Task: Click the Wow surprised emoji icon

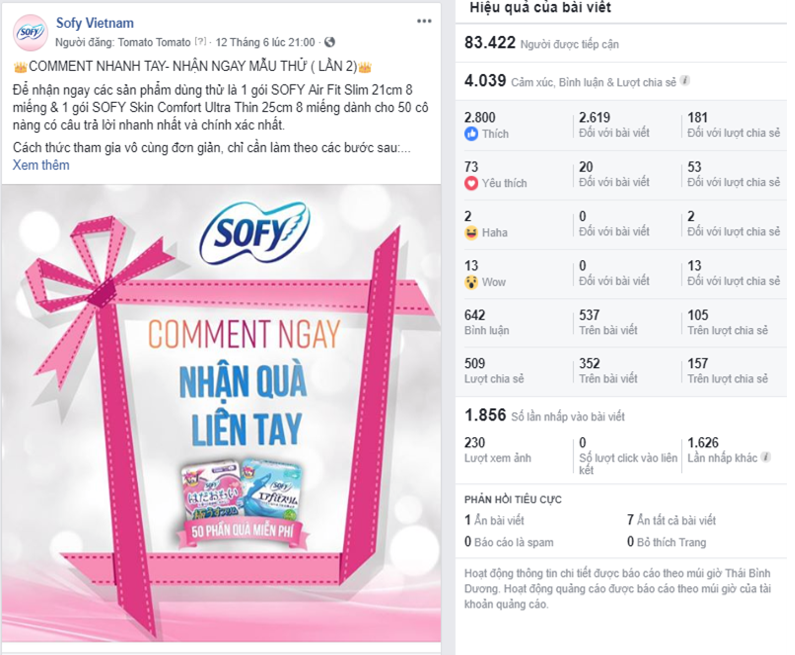Action: coord(471,282)
